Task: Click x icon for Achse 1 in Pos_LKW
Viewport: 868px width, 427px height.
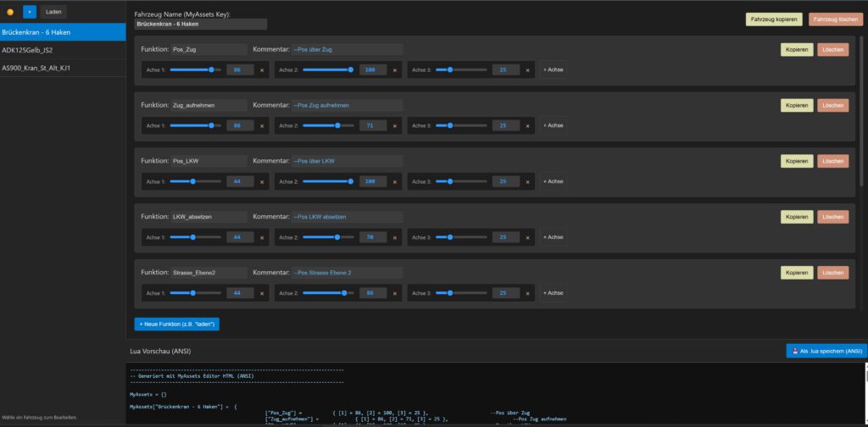Action: point(262,181)
